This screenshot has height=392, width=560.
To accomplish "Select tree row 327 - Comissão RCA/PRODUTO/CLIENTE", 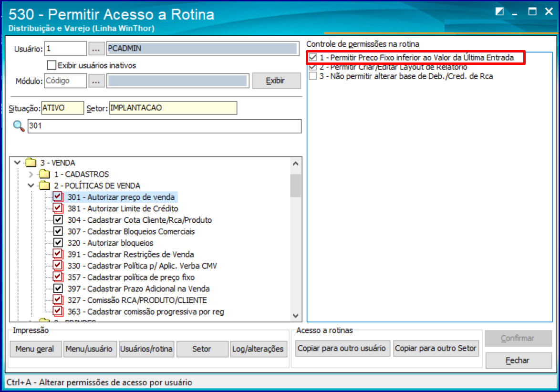I will [x=137, y=300].
